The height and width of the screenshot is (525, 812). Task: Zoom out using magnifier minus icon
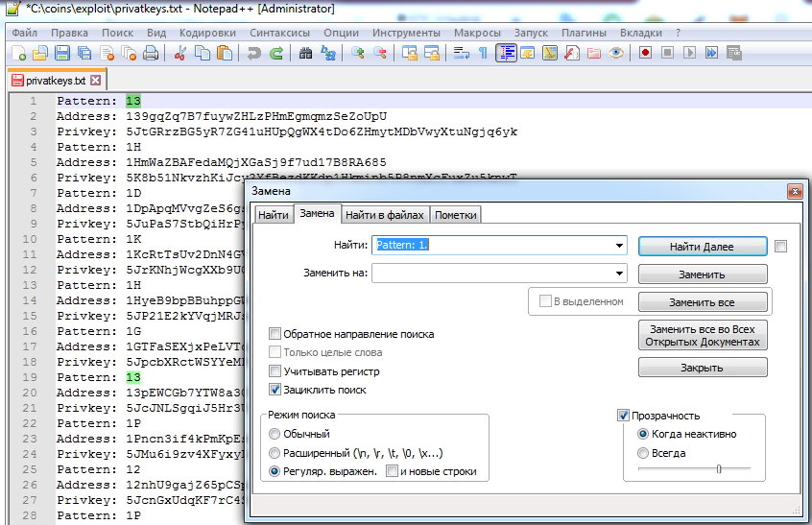coord(380,53)
